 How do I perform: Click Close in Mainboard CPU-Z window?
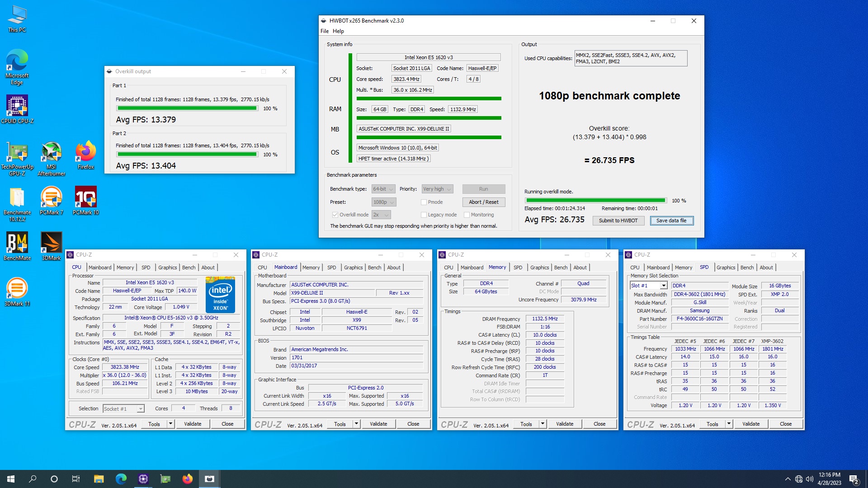click(x=413, y=424)
